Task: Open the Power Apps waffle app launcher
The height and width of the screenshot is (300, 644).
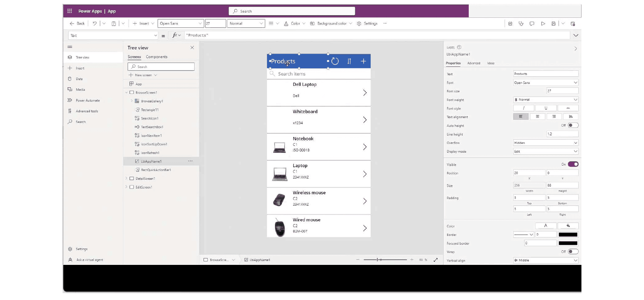Action: pos(69,11)
